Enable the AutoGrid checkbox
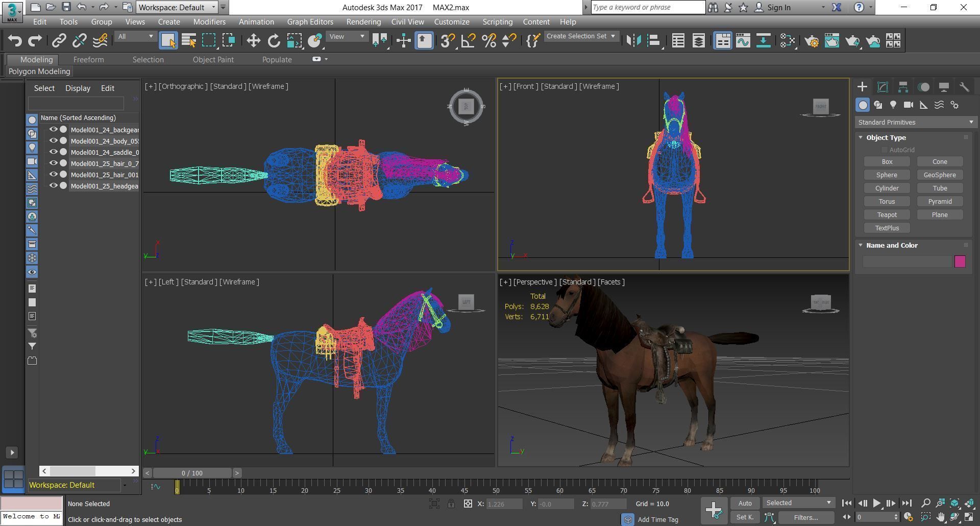Screen dimensions: 980x526 (x=884, y=150)
